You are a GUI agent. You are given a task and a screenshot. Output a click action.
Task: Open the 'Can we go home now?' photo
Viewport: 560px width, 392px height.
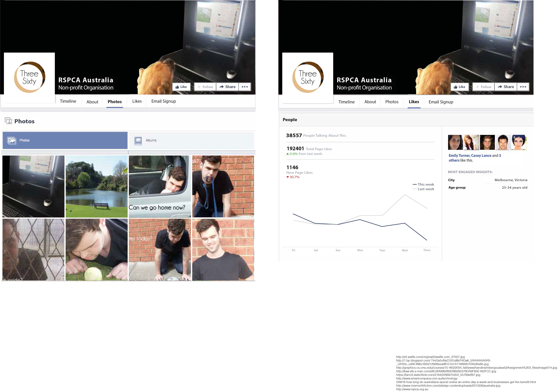160,187
